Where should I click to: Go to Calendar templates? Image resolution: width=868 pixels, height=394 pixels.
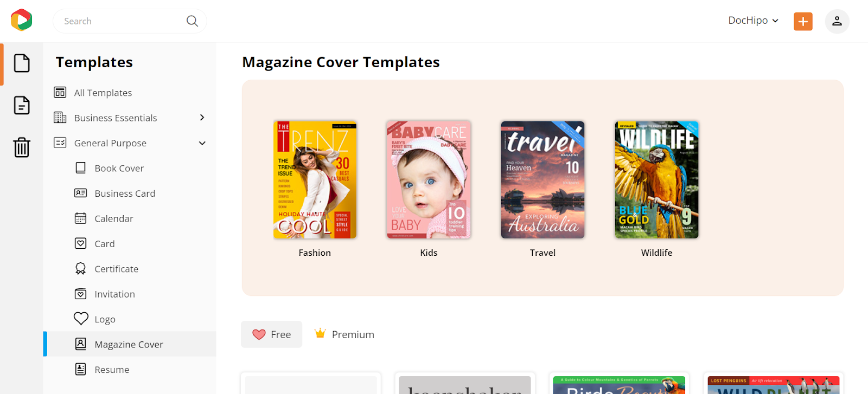[114, 218]
